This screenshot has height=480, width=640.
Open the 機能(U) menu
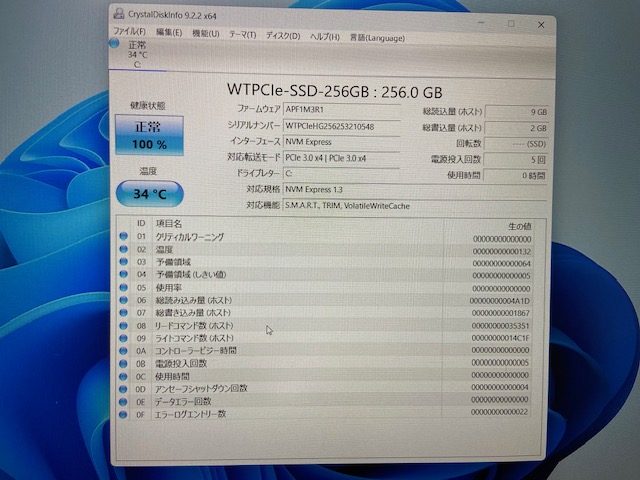(206, 34)
